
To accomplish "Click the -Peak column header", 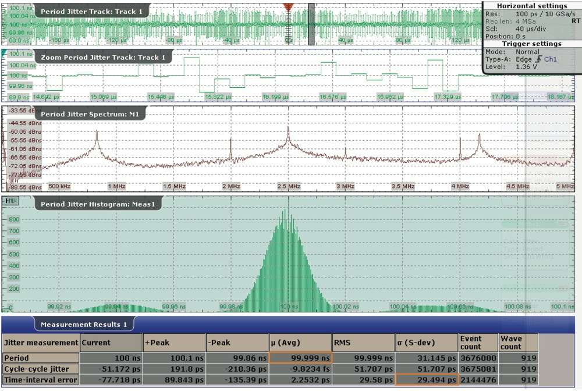I will click(237, 343).
